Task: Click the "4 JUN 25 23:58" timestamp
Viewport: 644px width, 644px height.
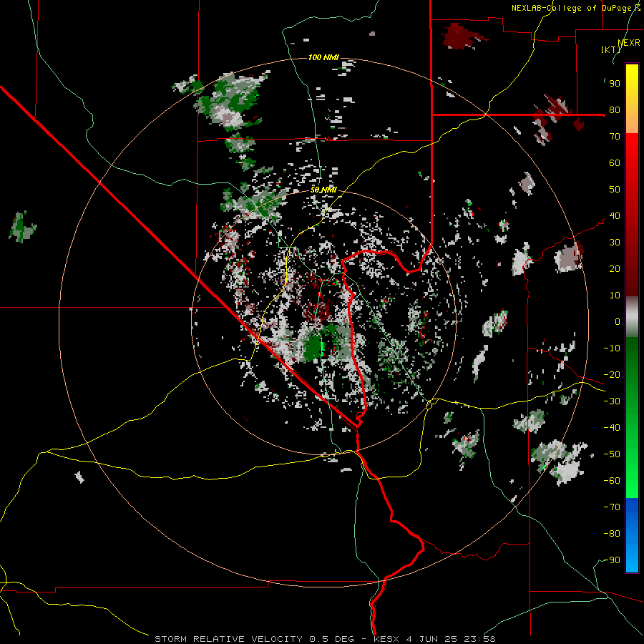Action: [x=451, y=639]
